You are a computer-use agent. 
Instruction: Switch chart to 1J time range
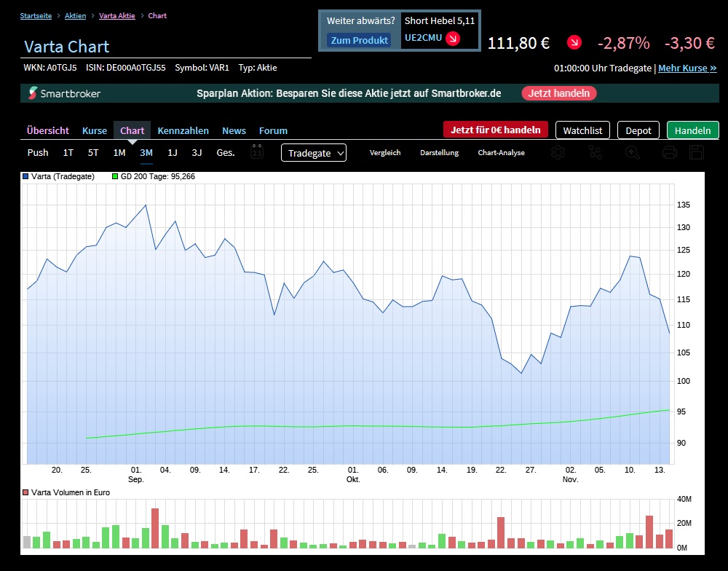tap(173, 152)
